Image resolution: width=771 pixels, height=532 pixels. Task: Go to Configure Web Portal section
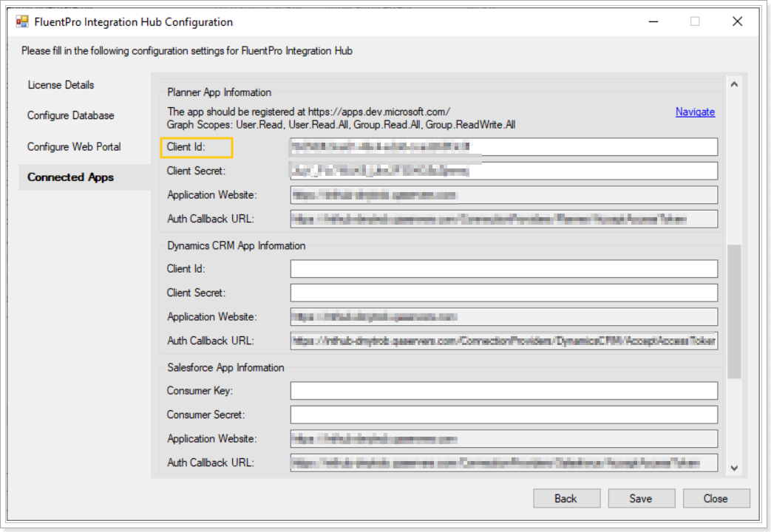tap(74, 146)
